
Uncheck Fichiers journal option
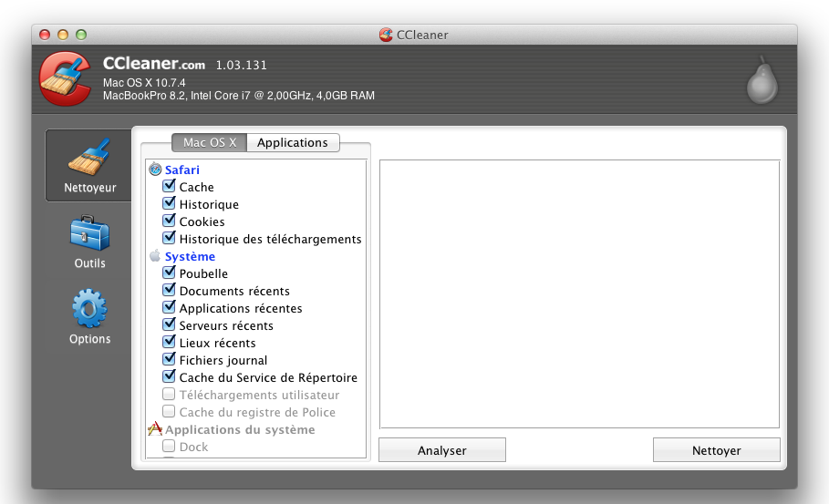tap(169, 360)
